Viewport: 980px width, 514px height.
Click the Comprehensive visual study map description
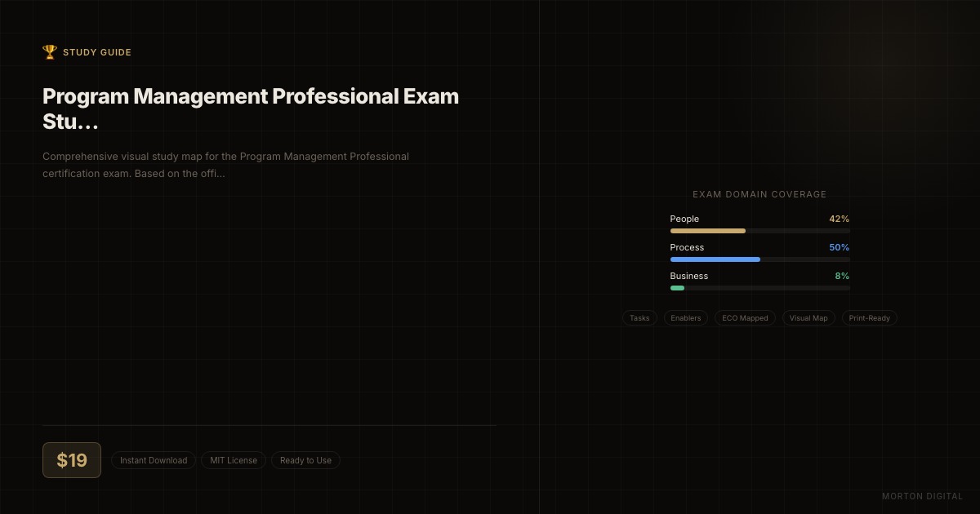tap(226, 165)
